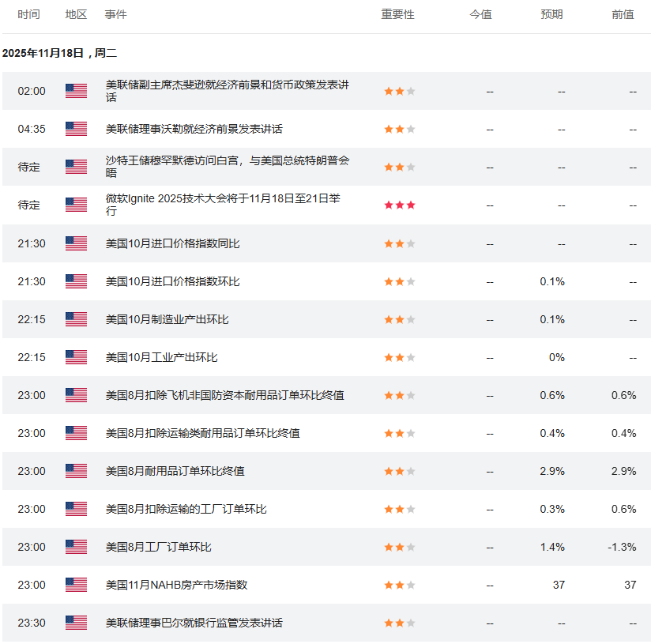
Task: Click the star rating for 美国10月进口价格指数同比
Action: (x=399, y=243)
